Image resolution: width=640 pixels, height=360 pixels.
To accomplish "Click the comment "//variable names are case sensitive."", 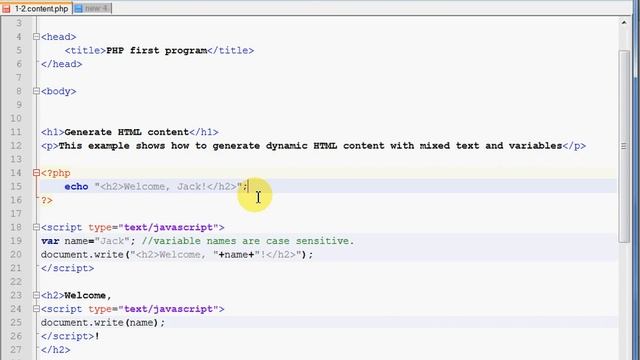I will 248,241.
